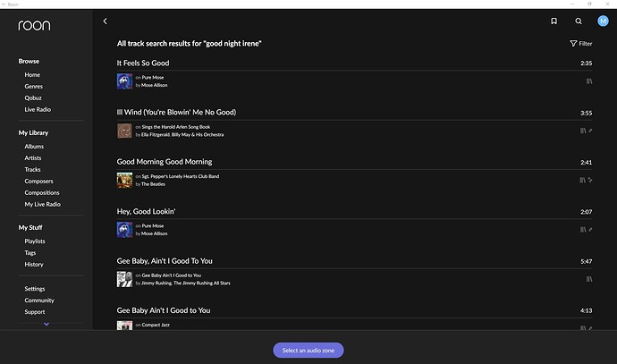Viewport: 617px width, 364px height.
Task: Open the bookmarks icon in top bar
Action: click(554, 21)
